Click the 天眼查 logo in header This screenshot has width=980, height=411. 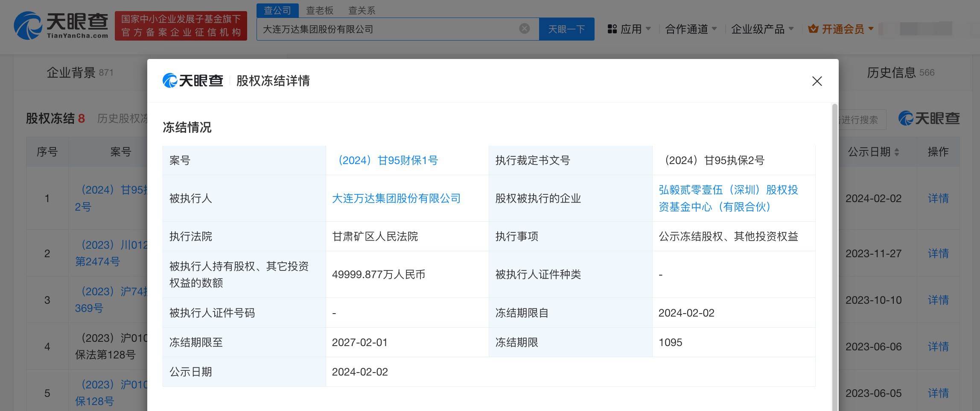pos(61,26)
